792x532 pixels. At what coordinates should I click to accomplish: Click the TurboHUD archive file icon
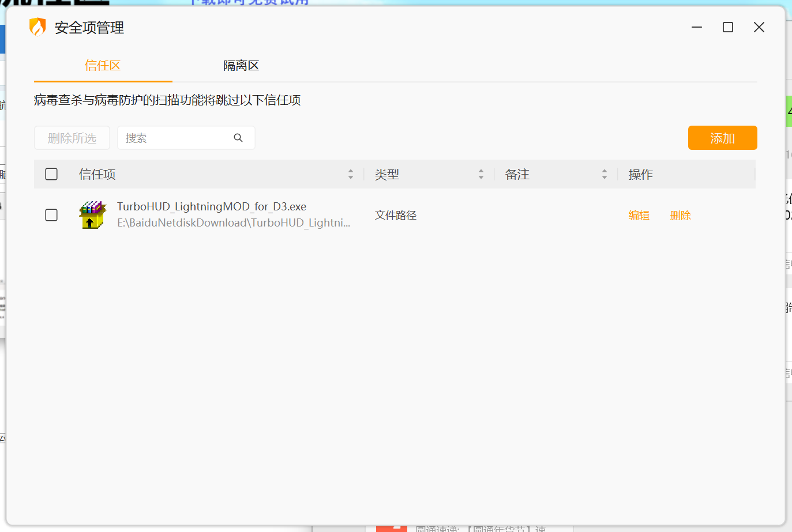coord(92,215)
